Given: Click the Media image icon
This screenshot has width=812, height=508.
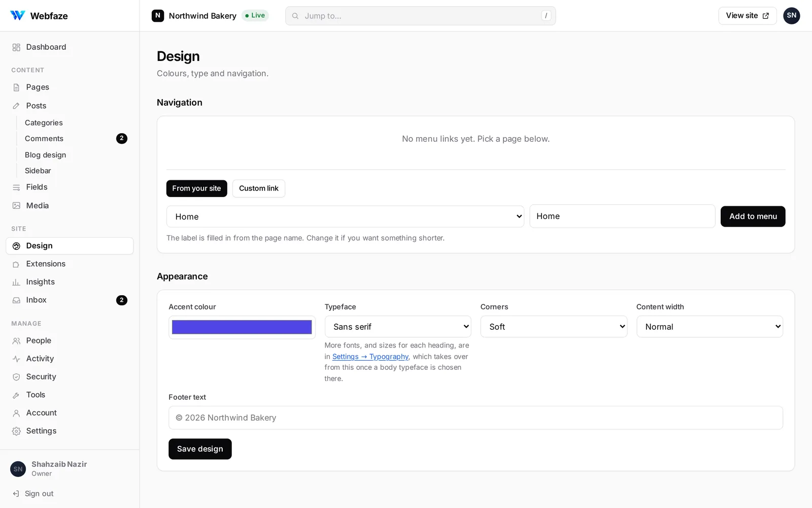Looking at the screenshot, I should click(16, 206).
